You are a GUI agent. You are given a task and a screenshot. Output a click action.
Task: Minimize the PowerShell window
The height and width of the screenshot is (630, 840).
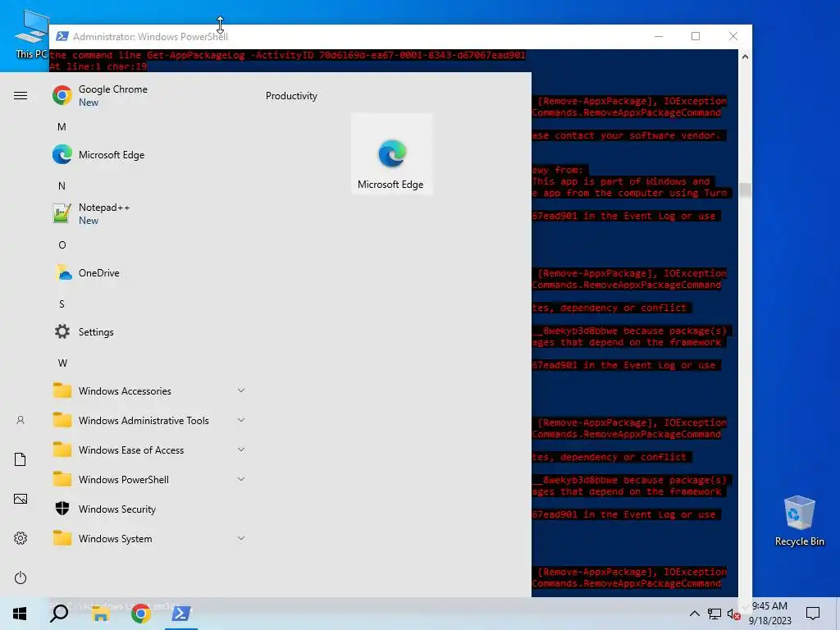659,36
